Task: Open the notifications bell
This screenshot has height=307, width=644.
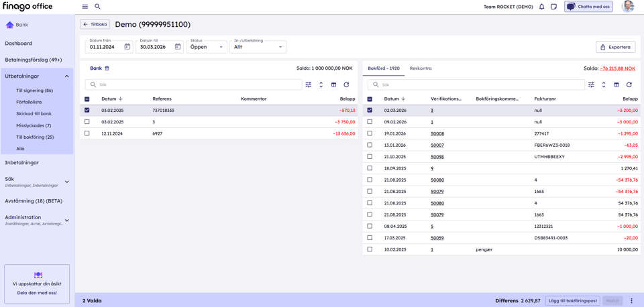Action: point(541,7)
